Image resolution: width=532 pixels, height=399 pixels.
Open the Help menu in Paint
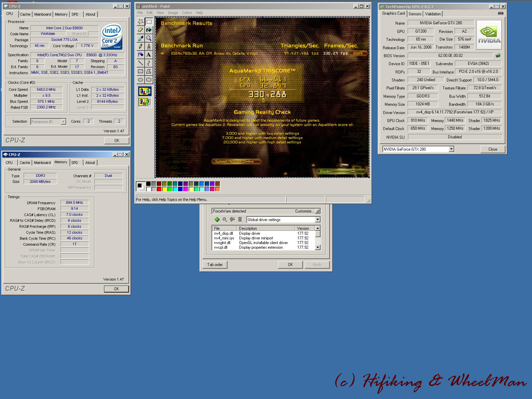click(199, 13)
